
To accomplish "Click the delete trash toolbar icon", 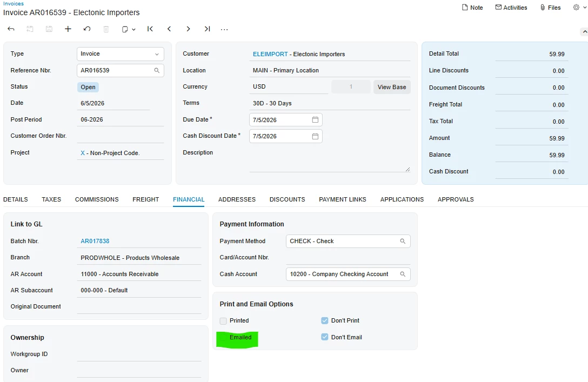I will (x=106, y=29).
